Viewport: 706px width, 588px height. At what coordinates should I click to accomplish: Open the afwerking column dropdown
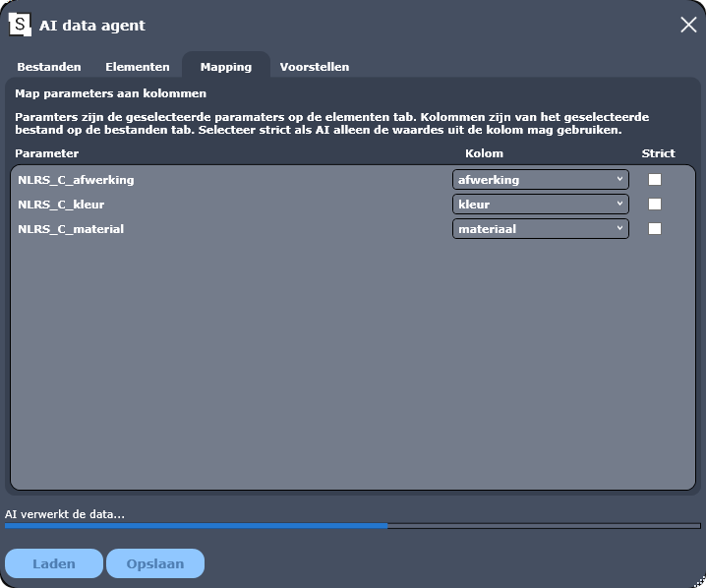540,180
